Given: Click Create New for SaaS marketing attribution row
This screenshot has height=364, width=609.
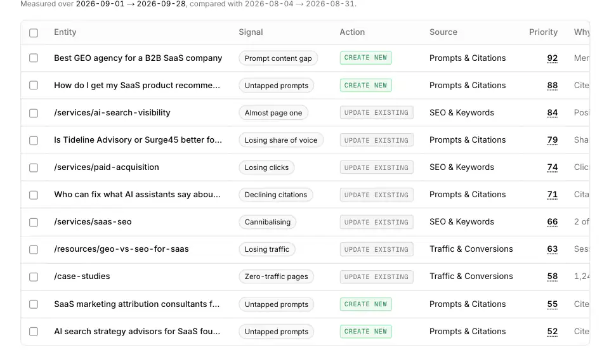Looking at the screenshot, I should coord(365,304).
